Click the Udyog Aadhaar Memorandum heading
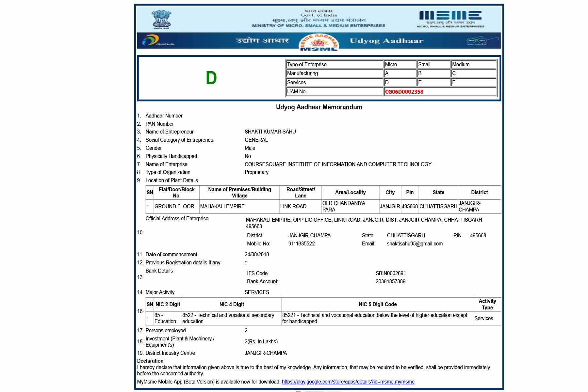The width and height of the screenshot is (588, 392). 319,107
